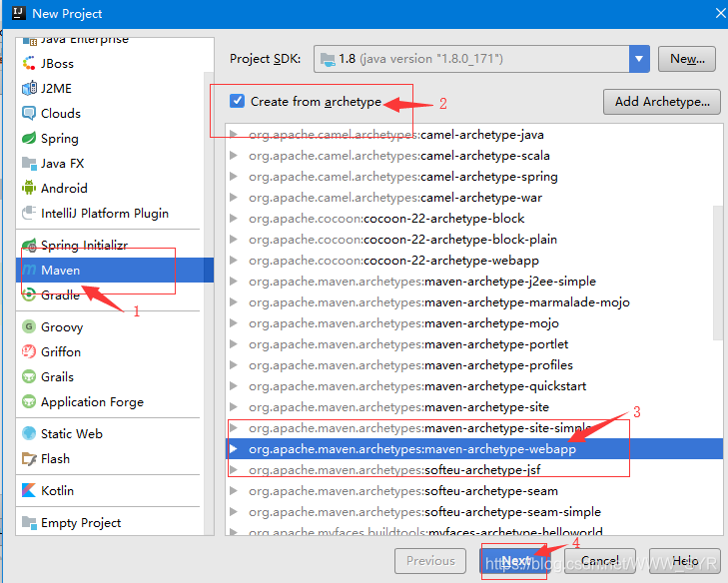Expand camel-archetype-java node

coord(234,135)
